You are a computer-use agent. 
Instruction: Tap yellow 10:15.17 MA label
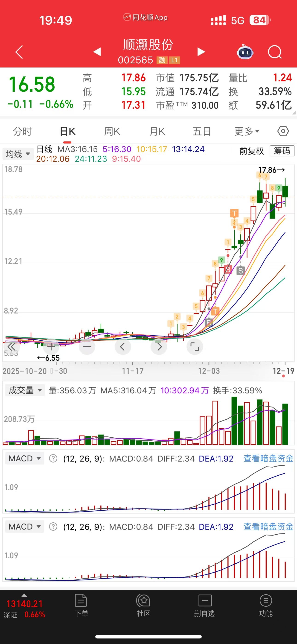coord(151,149)
